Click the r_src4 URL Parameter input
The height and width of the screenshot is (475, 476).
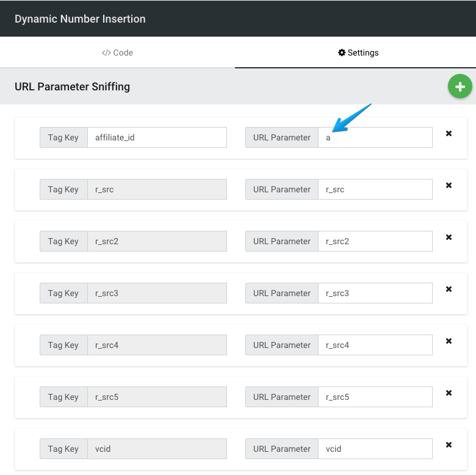pyautogui.click(x=375, y=345)
